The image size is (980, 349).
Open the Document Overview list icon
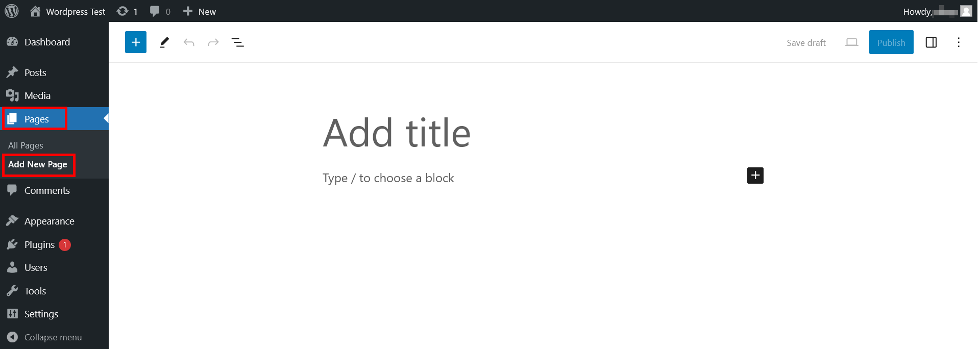238,42
